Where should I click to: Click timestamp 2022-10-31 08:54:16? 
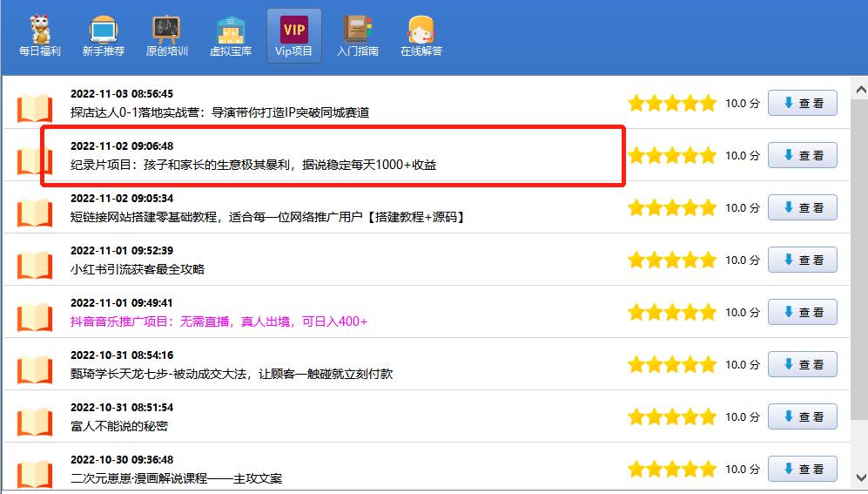tap(122, 355)
